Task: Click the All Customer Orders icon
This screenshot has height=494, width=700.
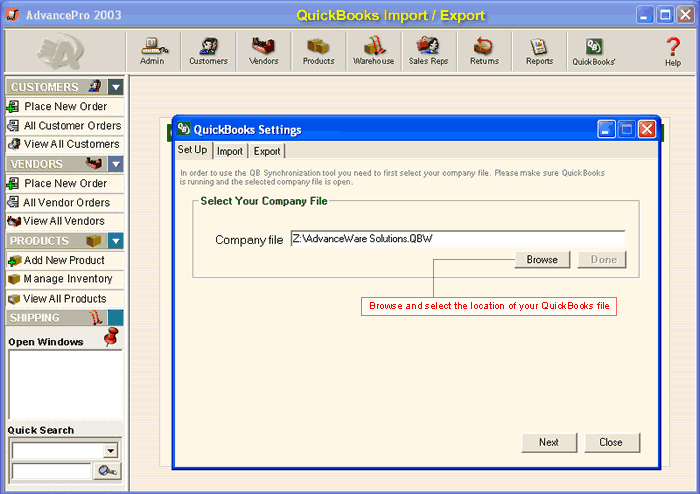Action: (x=13, y=126)
